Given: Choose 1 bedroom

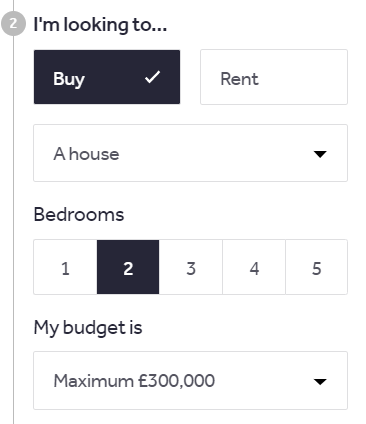Looking at the screenshot, I should click(65, 267).
